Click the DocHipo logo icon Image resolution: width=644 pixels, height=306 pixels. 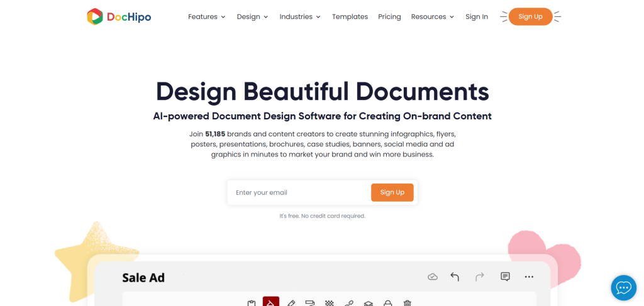pyautogui.click(x=94, y=17)
